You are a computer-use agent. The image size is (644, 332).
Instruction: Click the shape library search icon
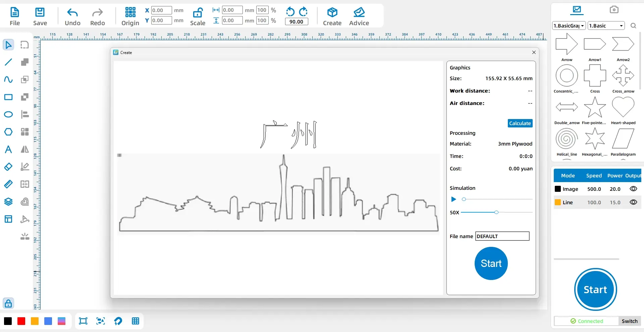click(633, 26)
